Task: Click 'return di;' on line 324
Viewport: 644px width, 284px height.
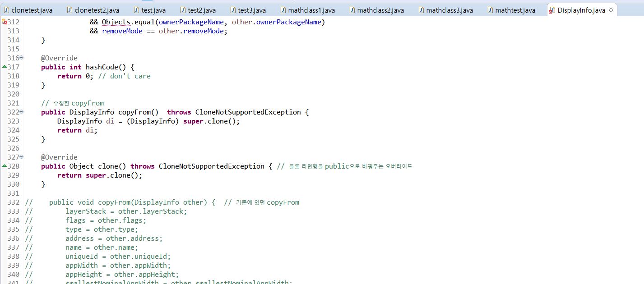Action: pyautogui.click(x=77, y=130)
